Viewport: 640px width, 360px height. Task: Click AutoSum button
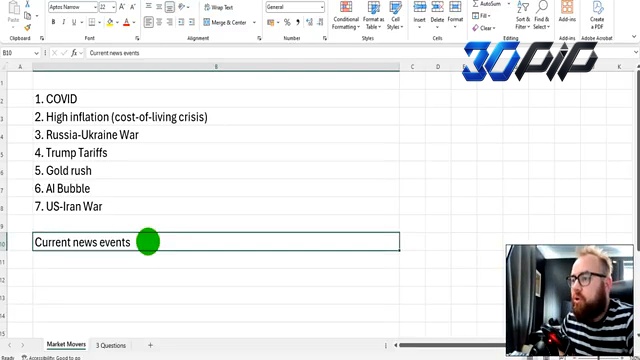pos(487,4)
